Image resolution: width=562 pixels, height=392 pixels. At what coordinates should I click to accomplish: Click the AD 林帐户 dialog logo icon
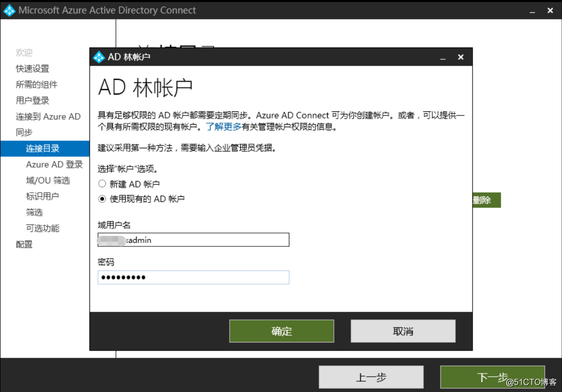[99, 57]
